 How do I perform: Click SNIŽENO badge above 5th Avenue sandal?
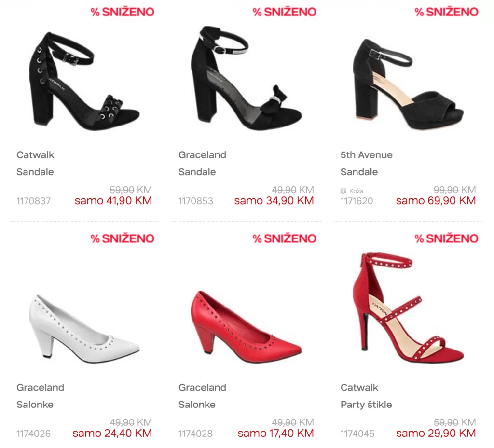pos(446,12)
